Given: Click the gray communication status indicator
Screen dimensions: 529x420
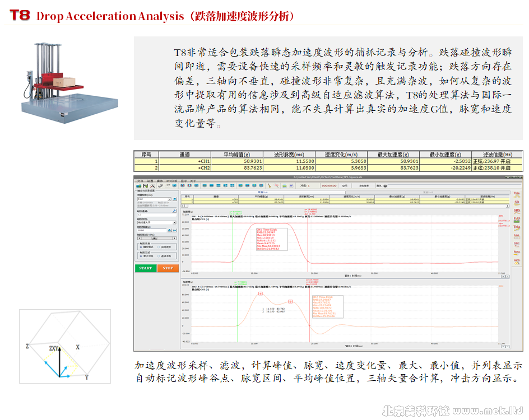Looking at the screenshot, I should (x=386, y=186).
